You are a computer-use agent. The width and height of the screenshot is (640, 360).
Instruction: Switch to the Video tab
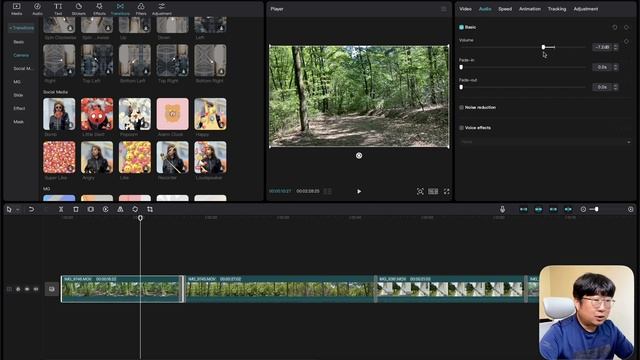pyautogui.click(x=465, y=9)
